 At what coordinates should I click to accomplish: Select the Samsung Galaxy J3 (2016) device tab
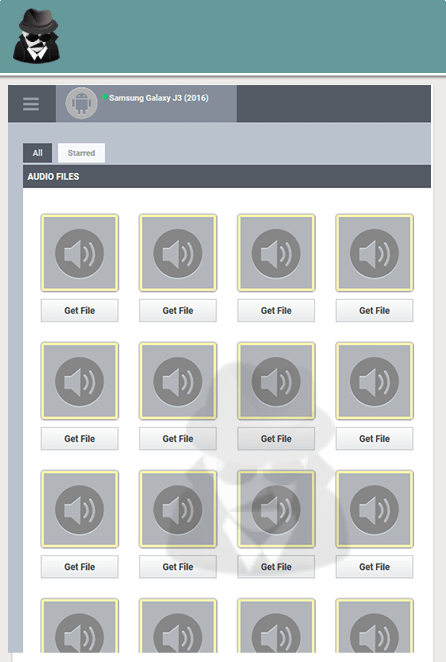click(147, 104)
